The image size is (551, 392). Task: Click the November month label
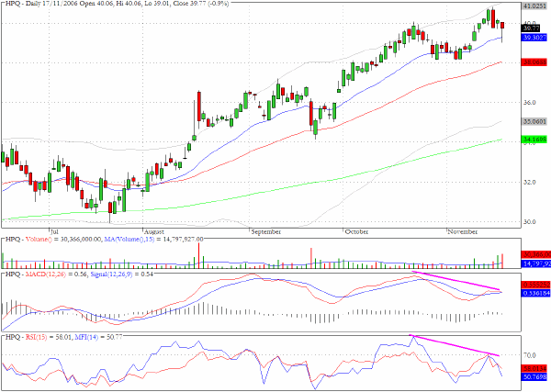tap(463, 232)
